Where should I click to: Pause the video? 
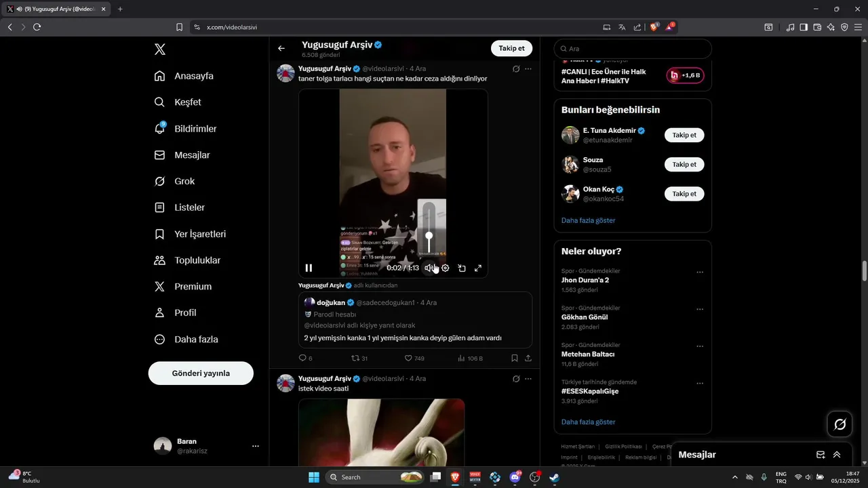pyautogui.click(x=309, y=268)
